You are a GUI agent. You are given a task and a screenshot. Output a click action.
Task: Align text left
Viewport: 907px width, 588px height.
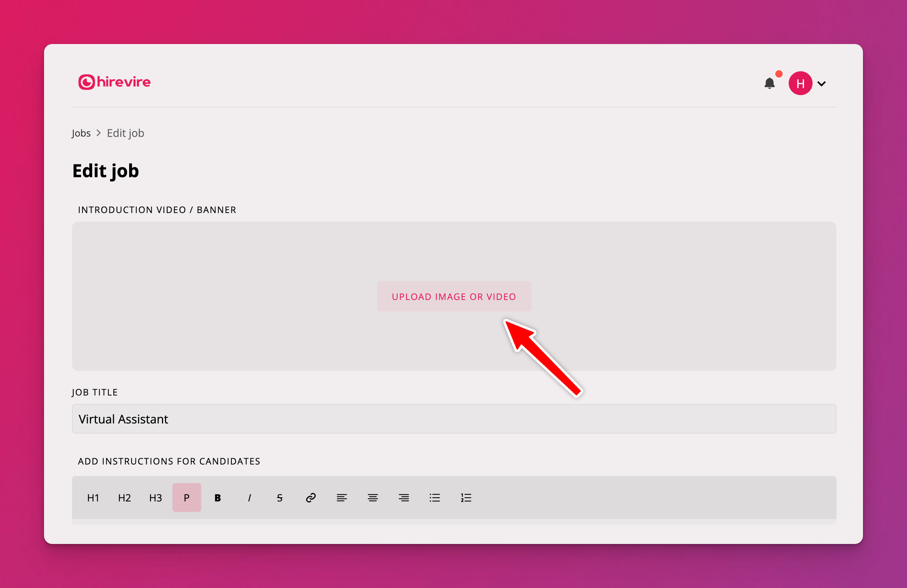342,497
